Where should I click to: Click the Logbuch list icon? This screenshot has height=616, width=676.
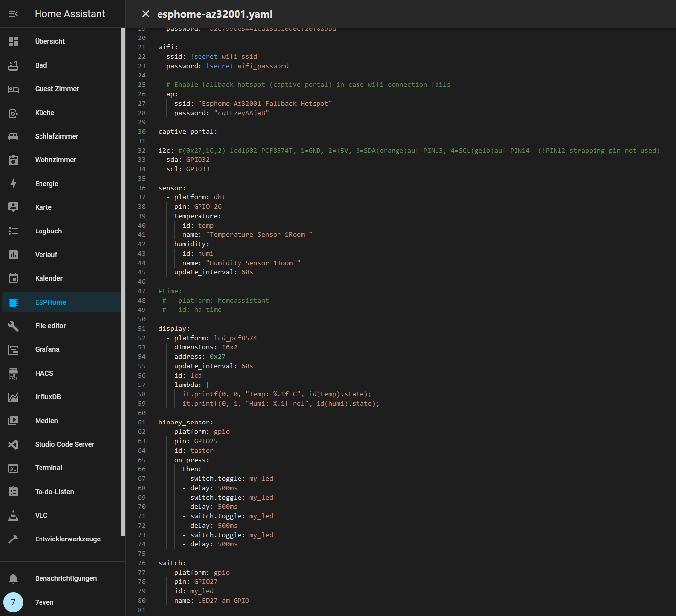click(13, 231)
